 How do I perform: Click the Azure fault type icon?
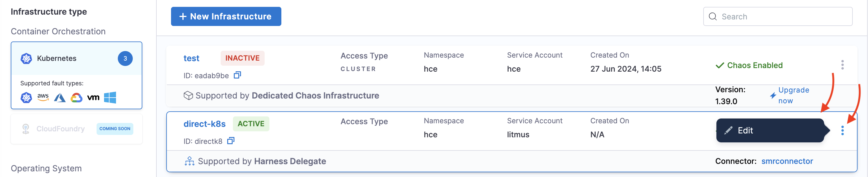point(60,98)
